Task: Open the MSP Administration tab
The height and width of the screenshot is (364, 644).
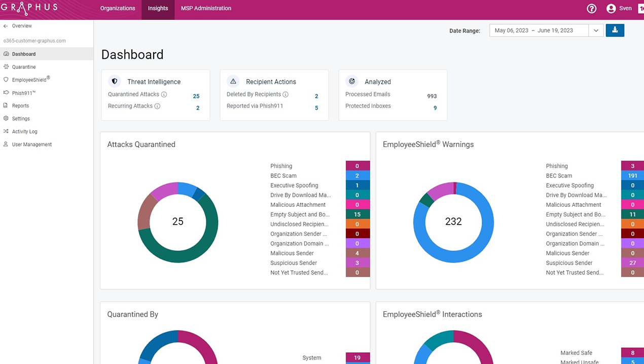Action: (x=206, y=9)
